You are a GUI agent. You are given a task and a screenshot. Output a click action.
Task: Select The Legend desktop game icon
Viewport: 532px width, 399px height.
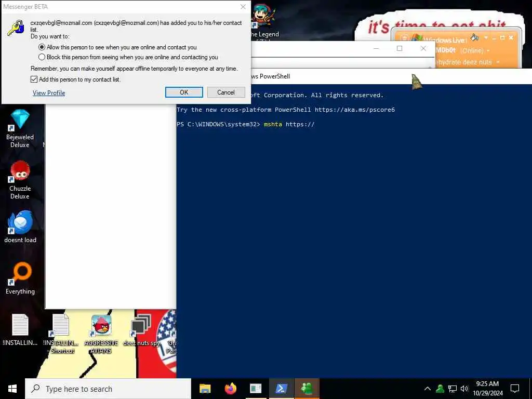tap(264, 22)
